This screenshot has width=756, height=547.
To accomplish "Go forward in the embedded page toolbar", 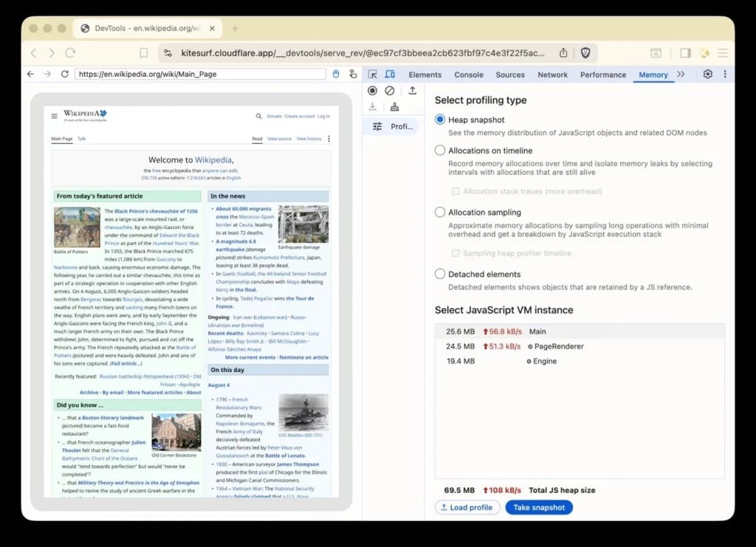I will click(47, 74).
